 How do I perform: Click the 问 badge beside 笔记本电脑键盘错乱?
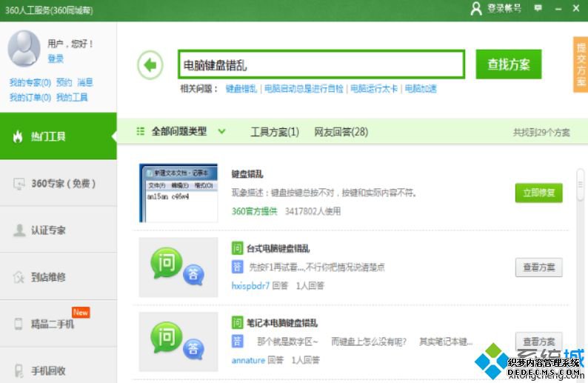click(x=237, y=322)
